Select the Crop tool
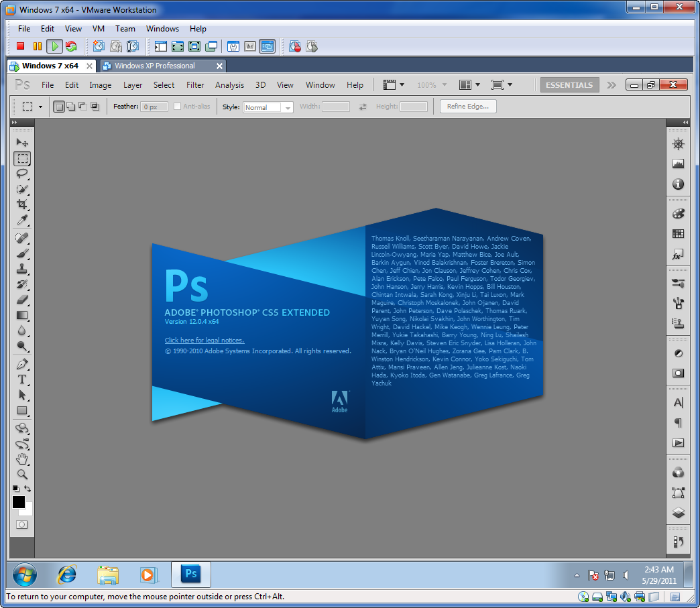This screenshot has height=608, width=700. point(22,204)
